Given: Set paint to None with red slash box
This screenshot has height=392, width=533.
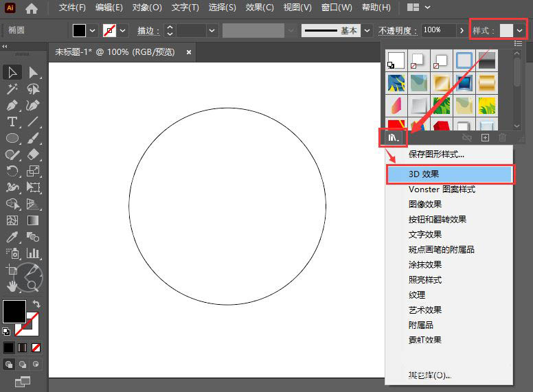Looking at the screenshot, I should tap(36, 347).
